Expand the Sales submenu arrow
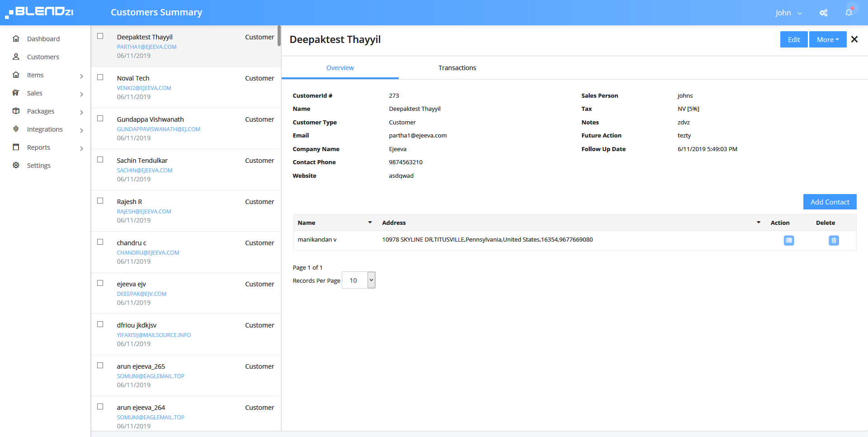Viewport: 868px width, 437px height. [82, 94]
